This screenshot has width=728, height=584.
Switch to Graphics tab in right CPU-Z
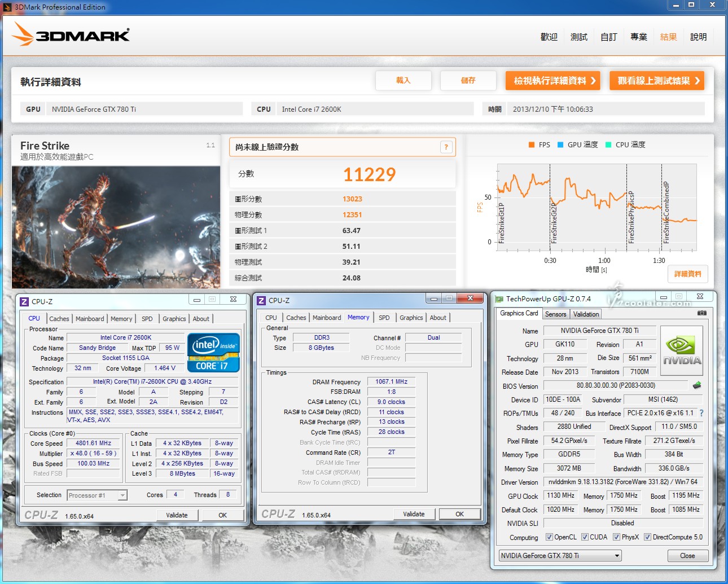411,318
